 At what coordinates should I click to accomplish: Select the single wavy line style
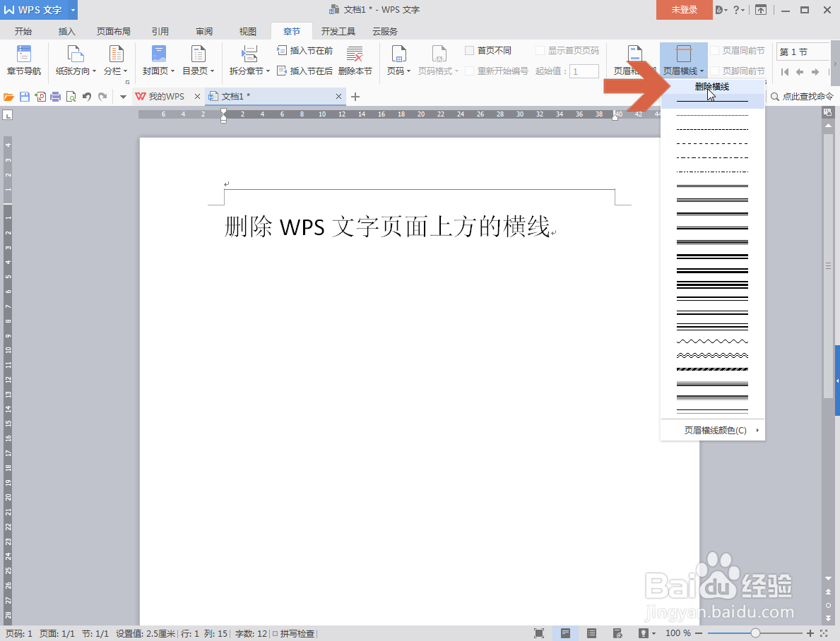(x=712, y=341)
